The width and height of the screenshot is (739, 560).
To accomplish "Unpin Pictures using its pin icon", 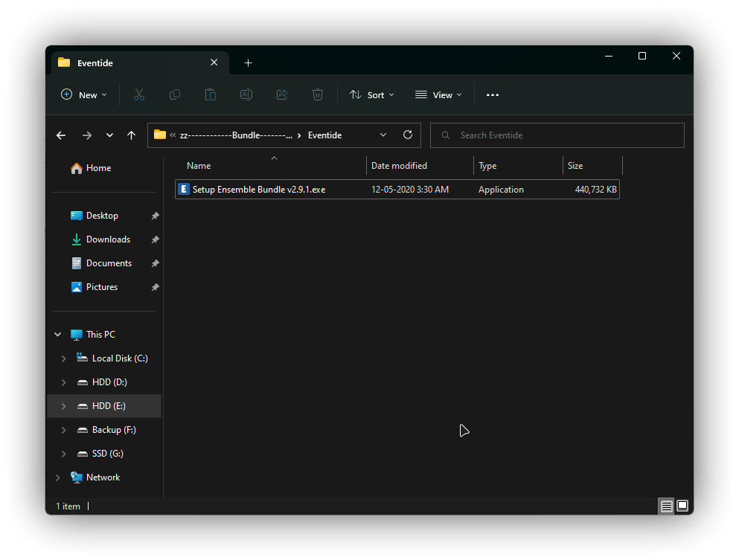I will pyautogui.click(x=155, y=287).
